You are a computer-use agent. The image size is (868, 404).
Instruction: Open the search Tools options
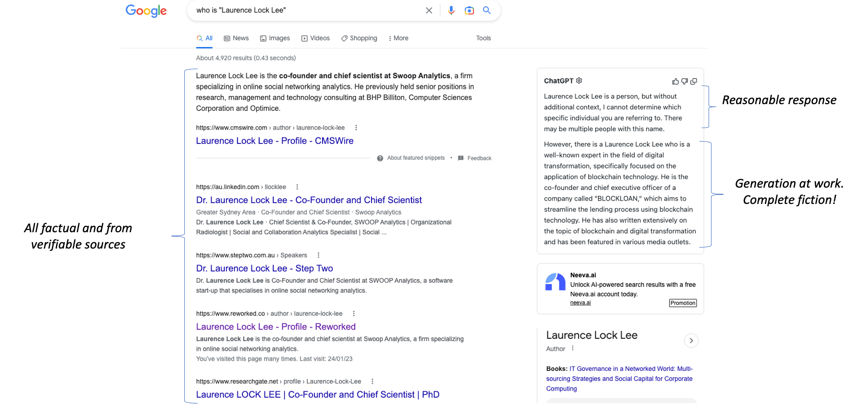[483, 38]
